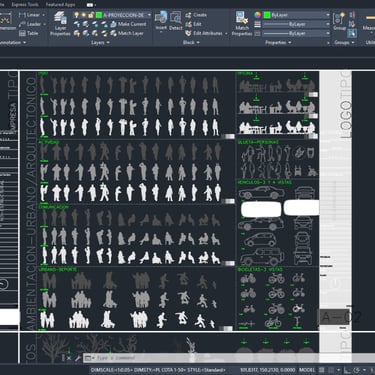Open the ByLayer object color dropdown
This screenshot has width=375, height=375.
(x=297, y=15)
